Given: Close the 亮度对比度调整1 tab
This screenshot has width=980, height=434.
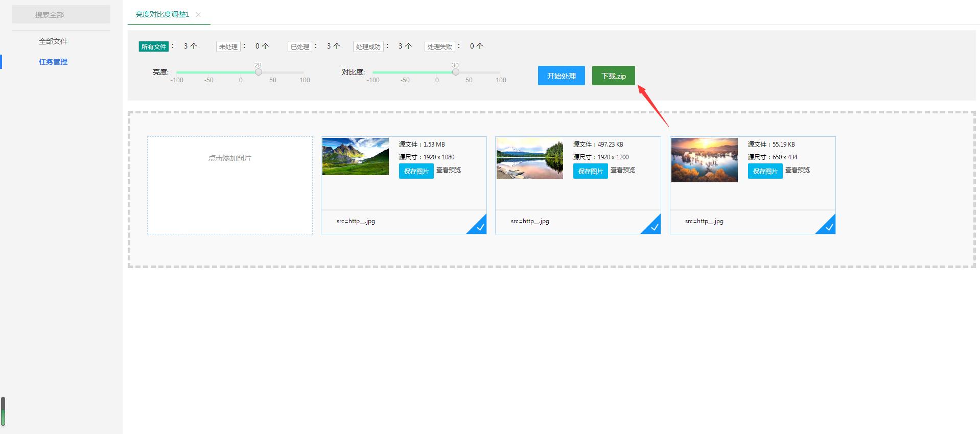Looking at the screenshot, I should [x=198, y=15].
